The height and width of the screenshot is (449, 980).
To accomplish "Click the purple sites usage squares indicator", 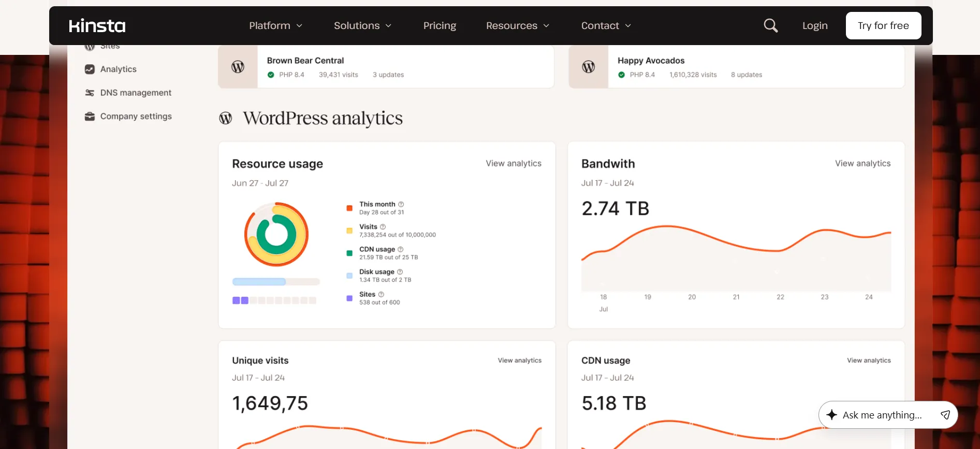I will click(274, 300).
